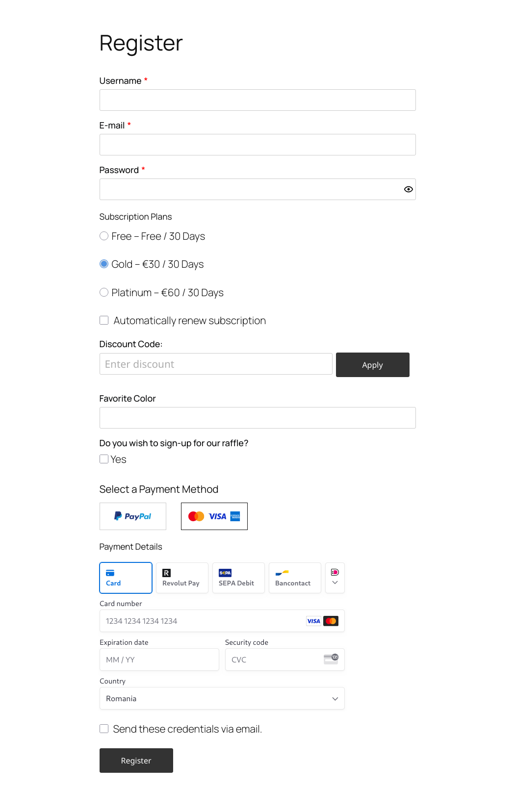
Task: Show password with the eye icon
Action: [408, 189]
